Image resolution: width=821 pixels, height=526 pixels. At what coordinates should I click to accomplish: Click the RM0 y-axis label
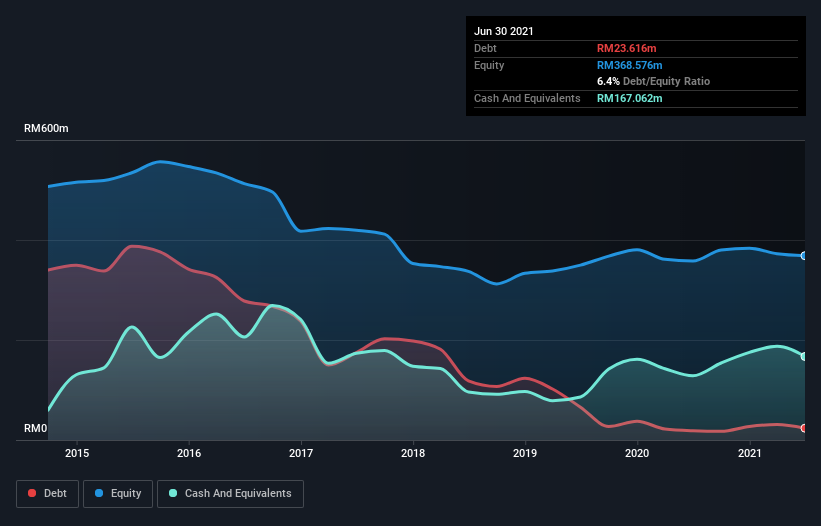coord(36,429)
